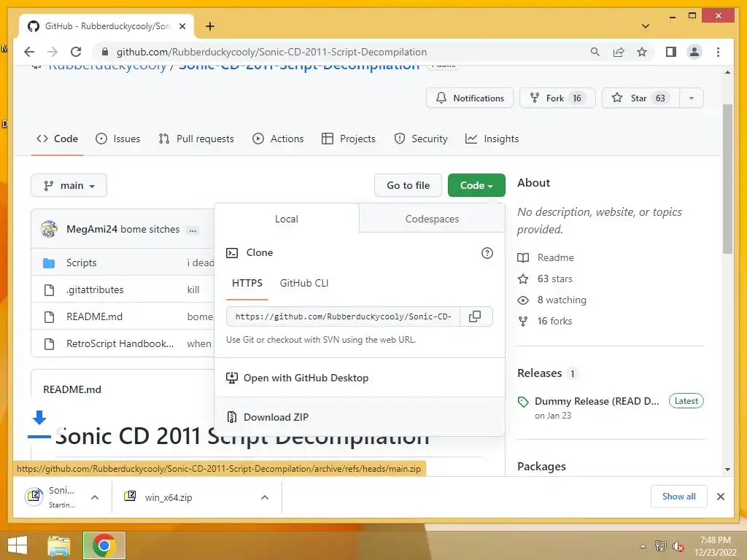Click the volume muted tray icon
Screen dimensions: 747x560
point(678,546)
